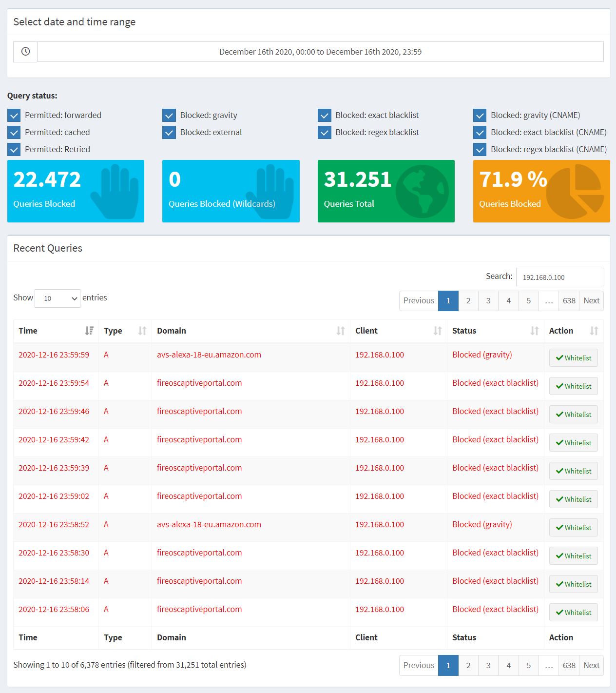Click Next in bottom pagination
This screenshot has height=693, width=616.
click(591, 666)
